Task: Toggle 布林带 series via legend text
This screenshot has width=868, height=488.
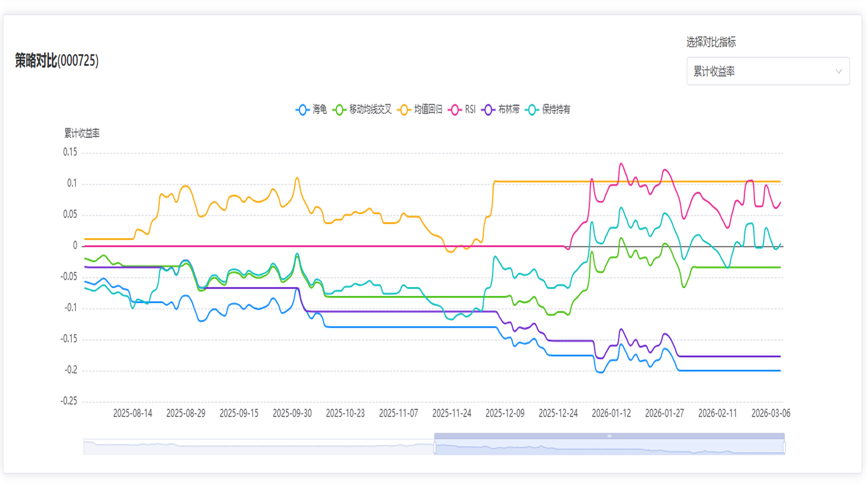Action: [509, 109]
